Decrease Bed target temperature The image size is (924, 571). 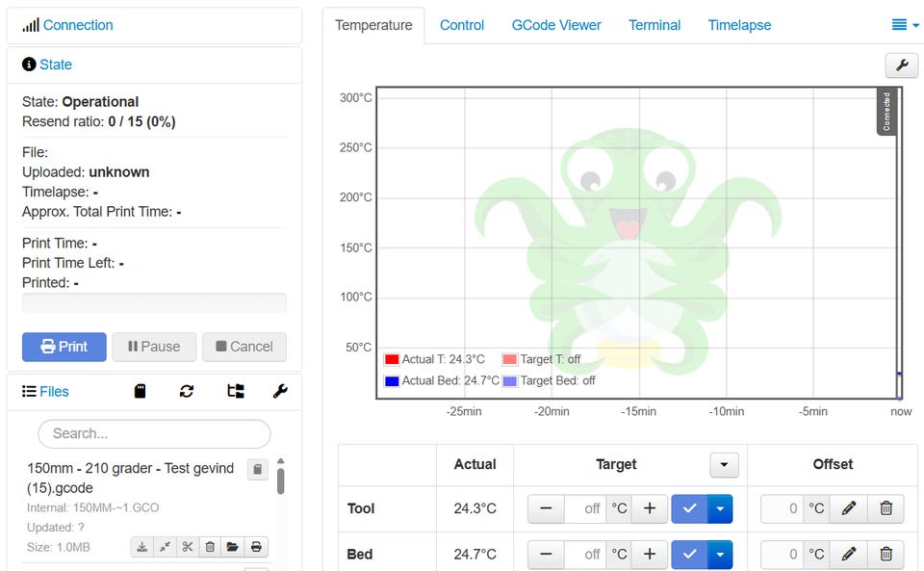click(x=547, y=555)
